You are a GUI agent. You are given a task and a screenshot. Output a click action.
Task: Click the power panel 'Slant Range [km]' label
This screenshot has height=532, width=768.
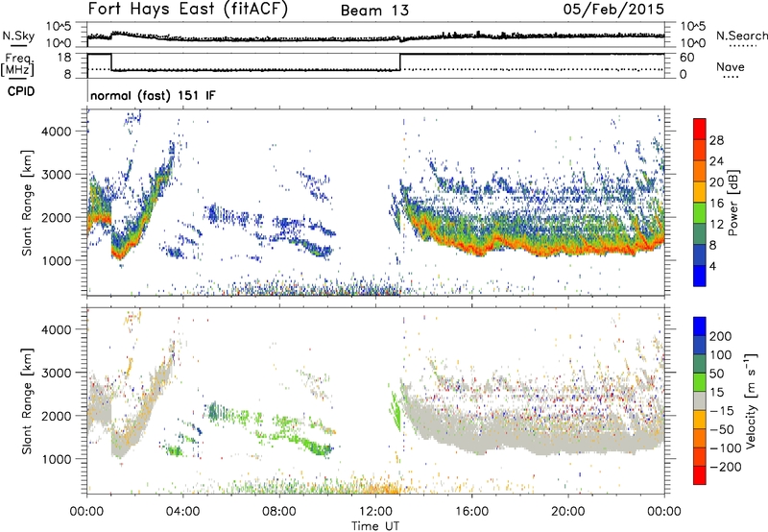pyautogui.click(x=27, y=203)
